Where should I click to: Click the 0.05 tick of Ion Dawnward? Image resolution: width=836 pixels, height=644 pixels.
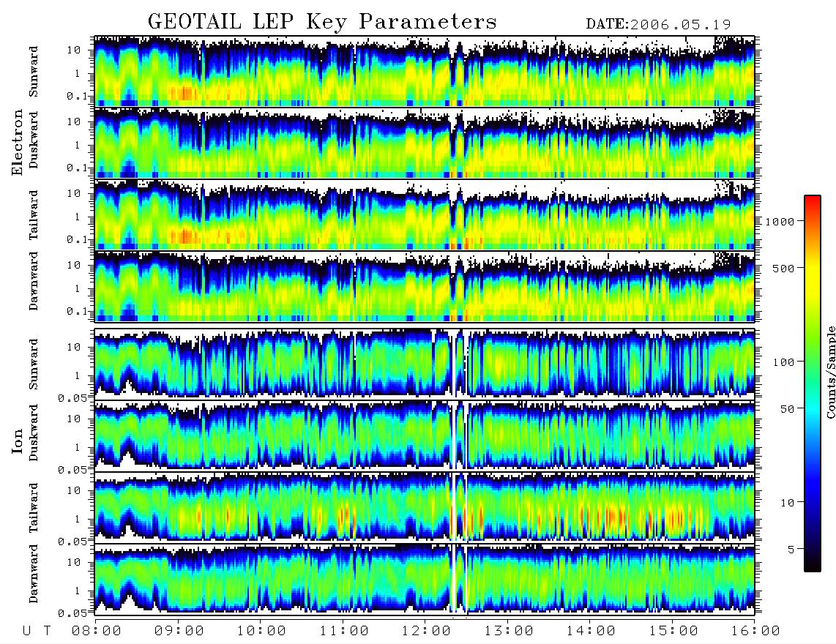tap(72, 613)
